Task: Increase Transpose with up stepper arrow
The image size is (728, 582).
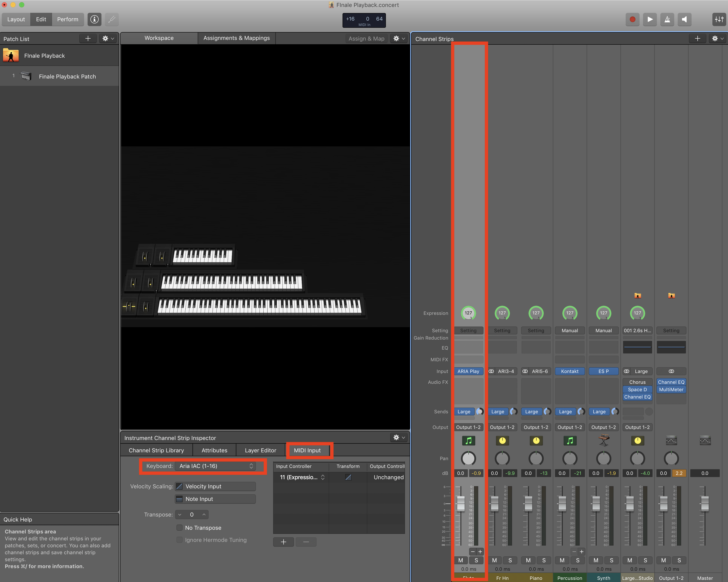Action: point(204,514)
